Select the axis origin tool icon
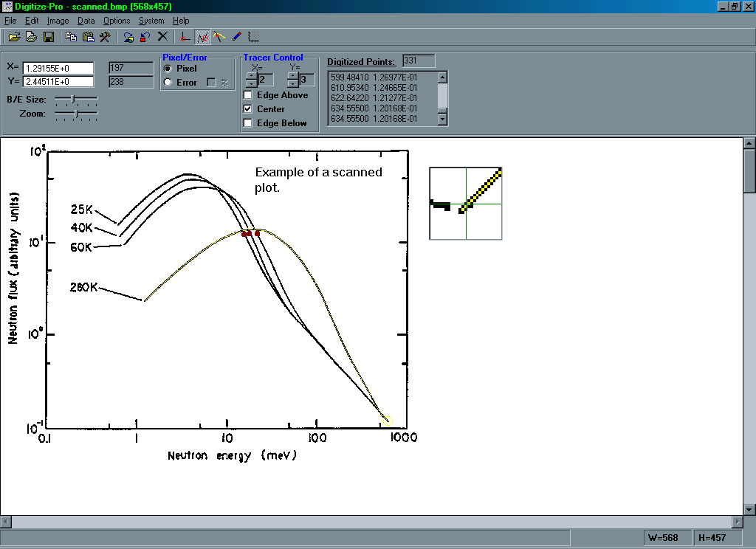The width and height of the screenshot is (756, 549). point(185,36)
